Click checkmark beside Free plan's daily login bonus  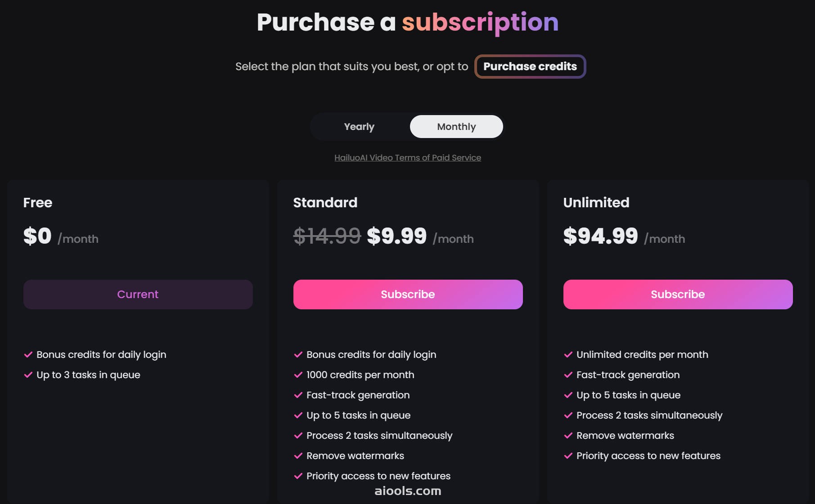tap(28, 355)
